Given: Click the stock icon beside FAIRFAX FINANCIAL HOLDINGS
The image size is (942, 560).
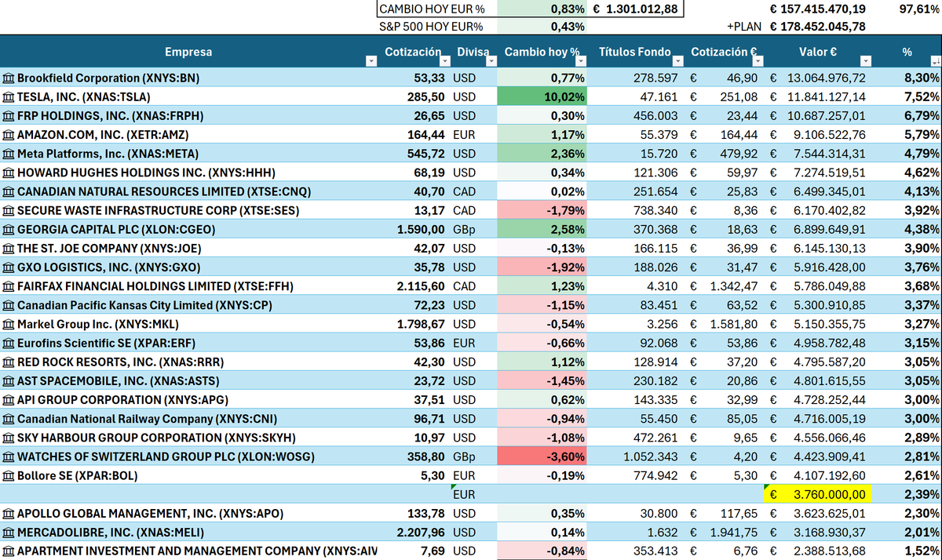Looking at the screenshot, I should [9, 286].
